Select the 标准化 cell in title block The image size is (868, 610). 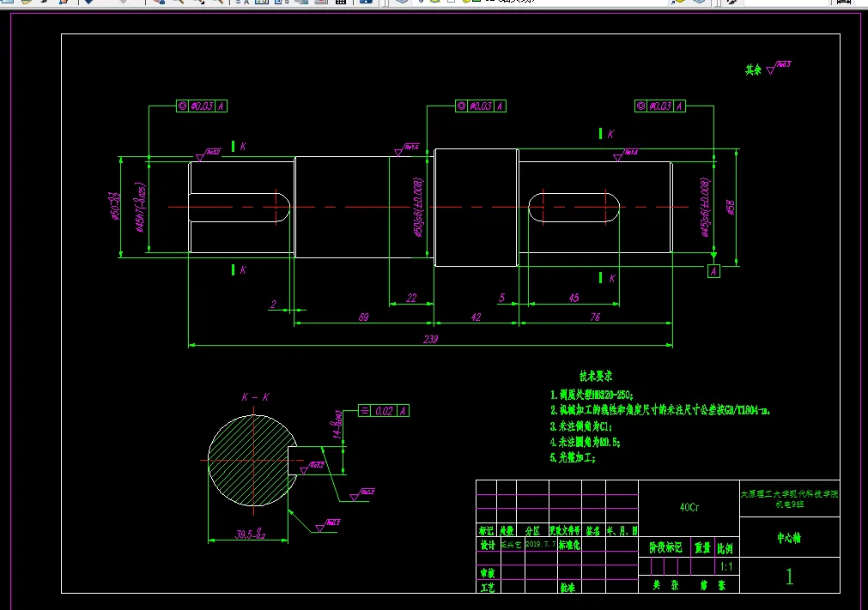(569, 546)
